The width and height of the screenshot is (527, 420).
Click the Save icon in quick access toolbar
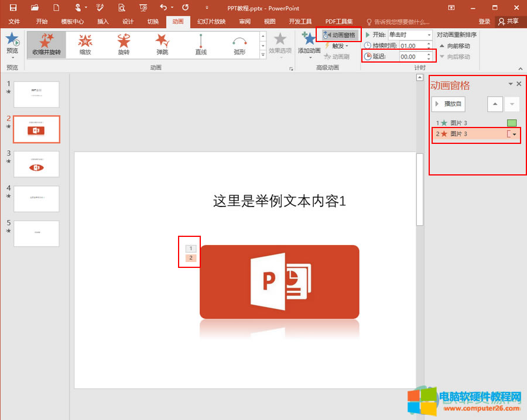coord(13,8)
